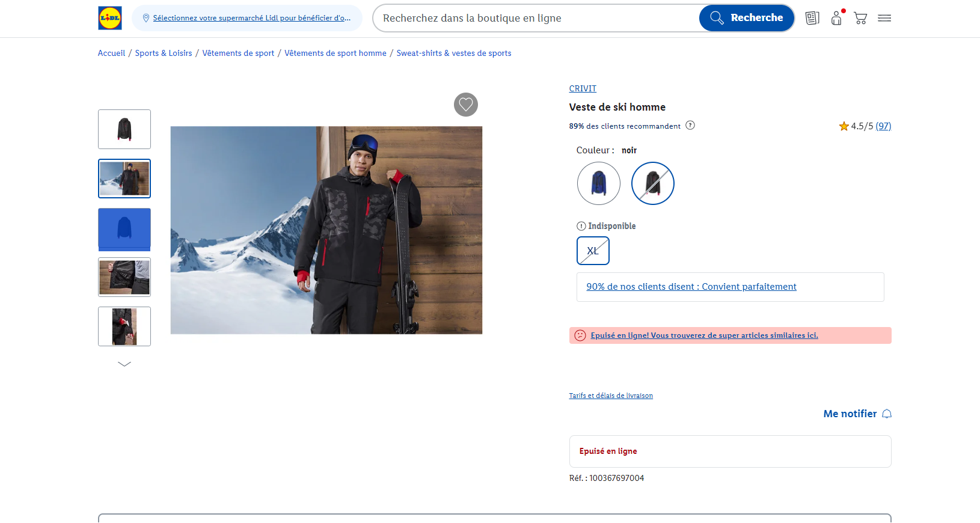Select the XL size option
The height and width of the screenshot is (523, 980).
pyautogui.click(x=593, y=251)
